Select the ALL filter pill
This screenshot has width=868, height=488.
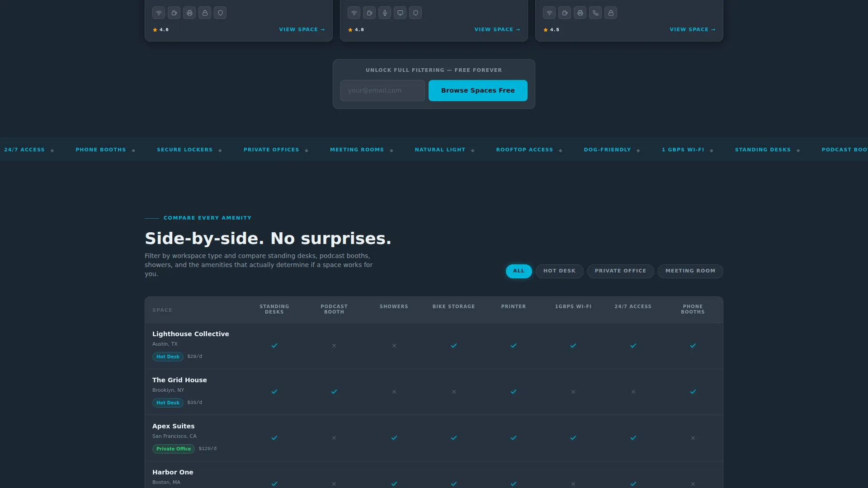[519, 271]
